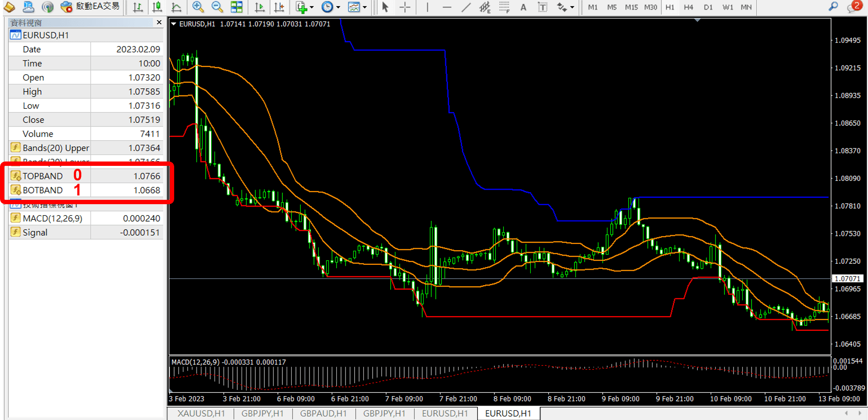Toggle the 啟動EA交易 auto trading button
The image size is (868, 420).
pyautogui.click(x=90, y=7)
